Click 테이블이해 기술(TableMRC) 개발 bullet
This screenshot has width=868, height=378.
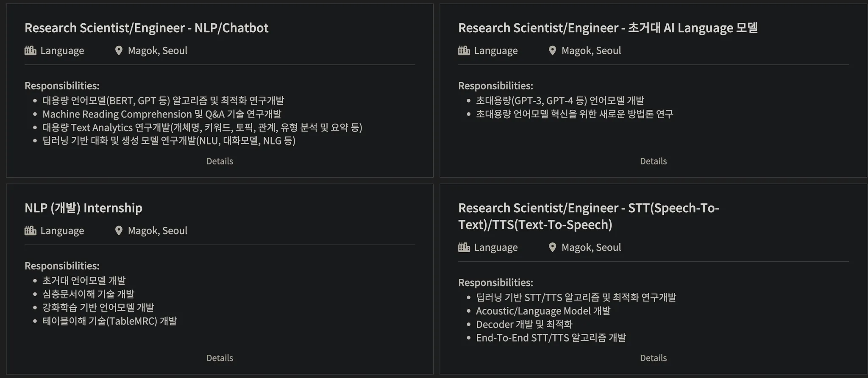pyautogui.click(x=109, y=321)
